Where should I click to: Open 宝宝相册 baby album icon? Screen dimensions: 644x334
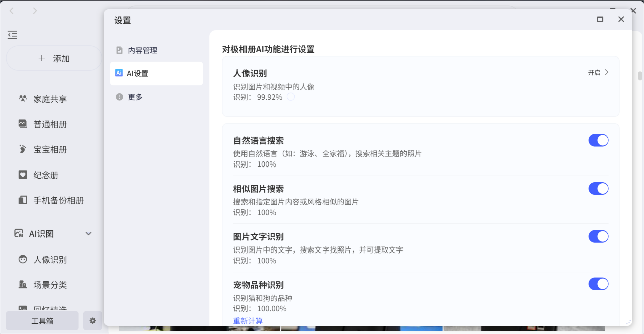pos(23,149)
